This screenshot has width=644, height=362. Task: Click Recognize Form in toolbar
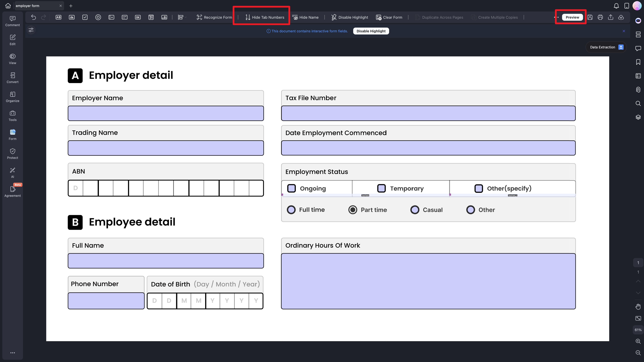214,17
